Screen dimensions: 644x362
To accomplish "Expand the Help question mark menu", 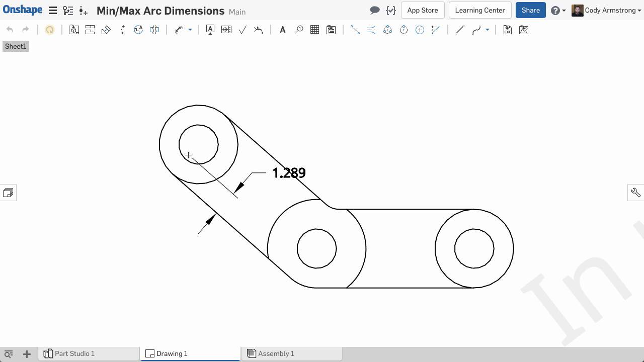I will pyautogui.click(x=558, y=10).
